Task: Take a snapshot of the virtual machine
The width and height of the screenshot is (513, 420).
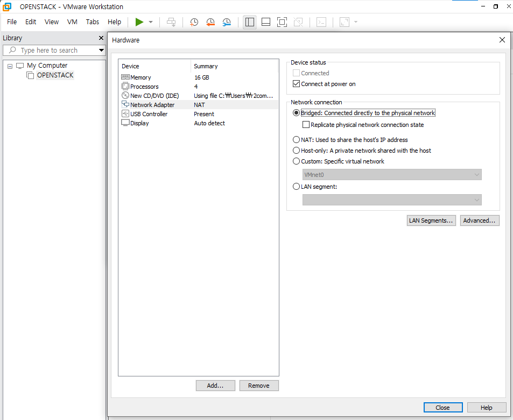Action: 194,22
